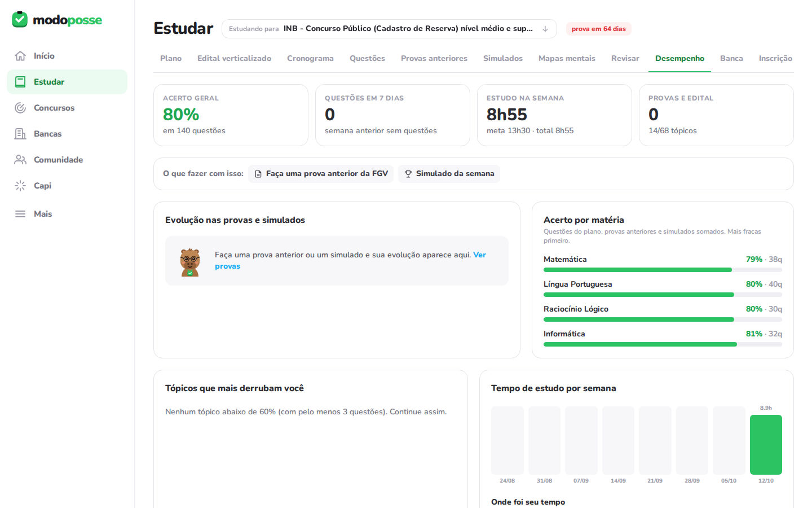Open the Banca tab
This screenshot has width=812, height=508.
pyautogui.click(x=731, y=58)
